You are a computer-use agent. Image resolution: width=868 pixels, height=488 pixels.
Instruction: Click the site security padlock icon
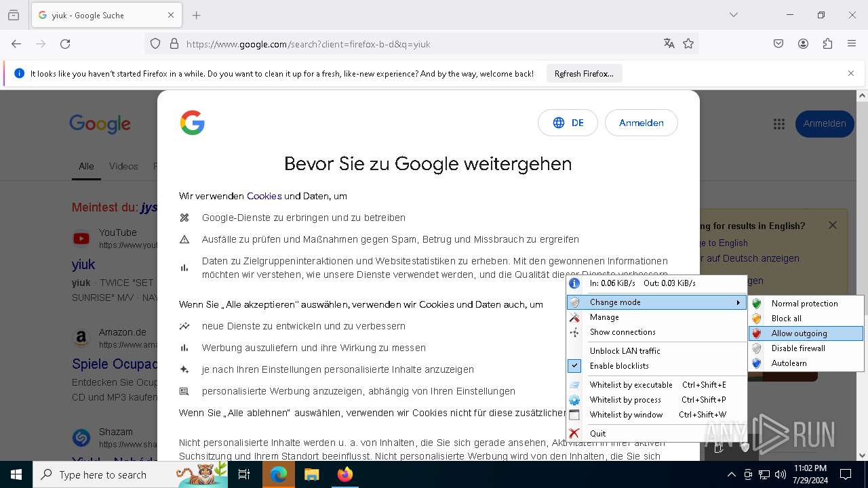click(x=174, y=44)
